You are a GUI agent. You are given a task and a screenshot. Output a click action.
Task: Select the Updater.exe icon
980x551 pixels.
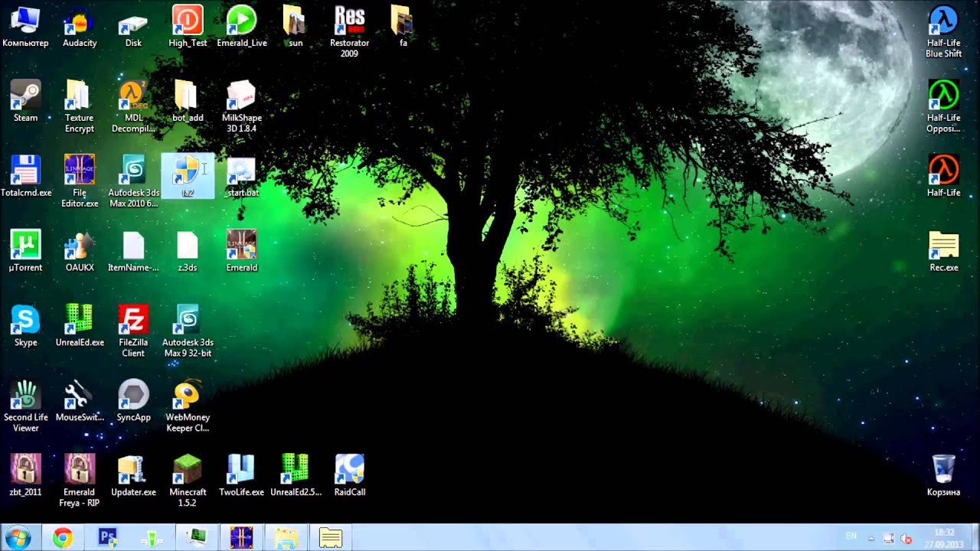[133, 476]
